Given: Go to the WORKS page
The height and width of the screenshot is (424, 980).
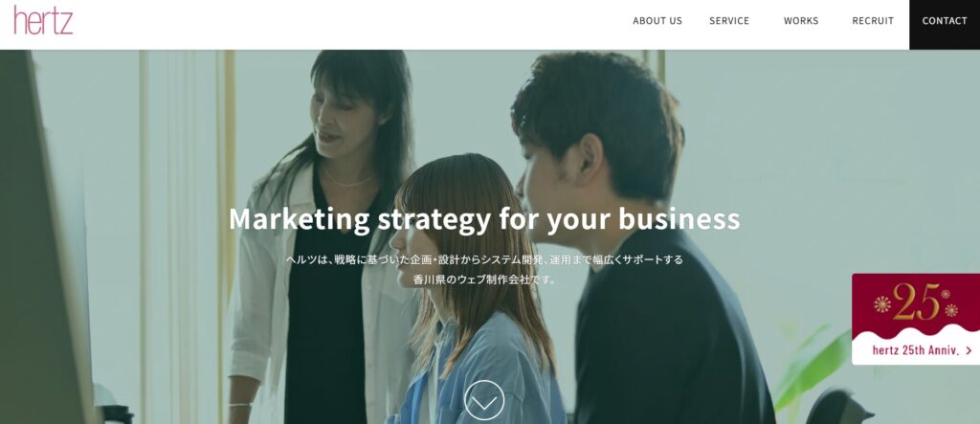Looking at the screenshot, I should (801, 21).
